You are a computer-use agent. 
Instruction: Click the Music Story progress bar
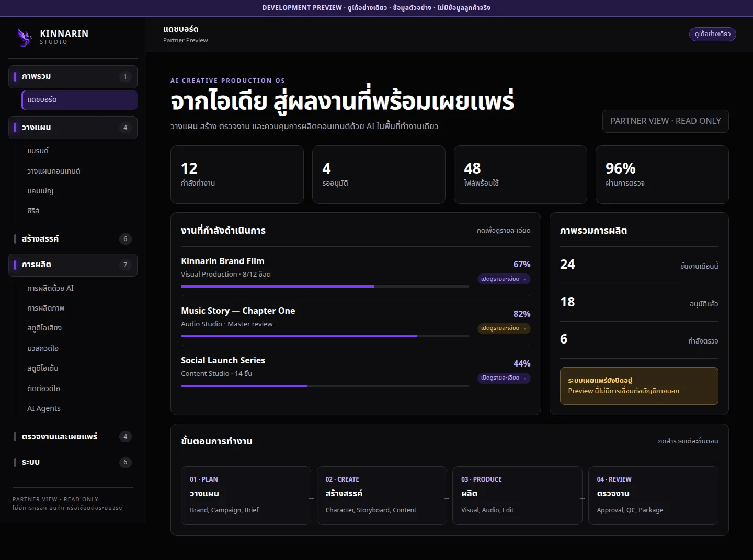[x=325, y=336]
